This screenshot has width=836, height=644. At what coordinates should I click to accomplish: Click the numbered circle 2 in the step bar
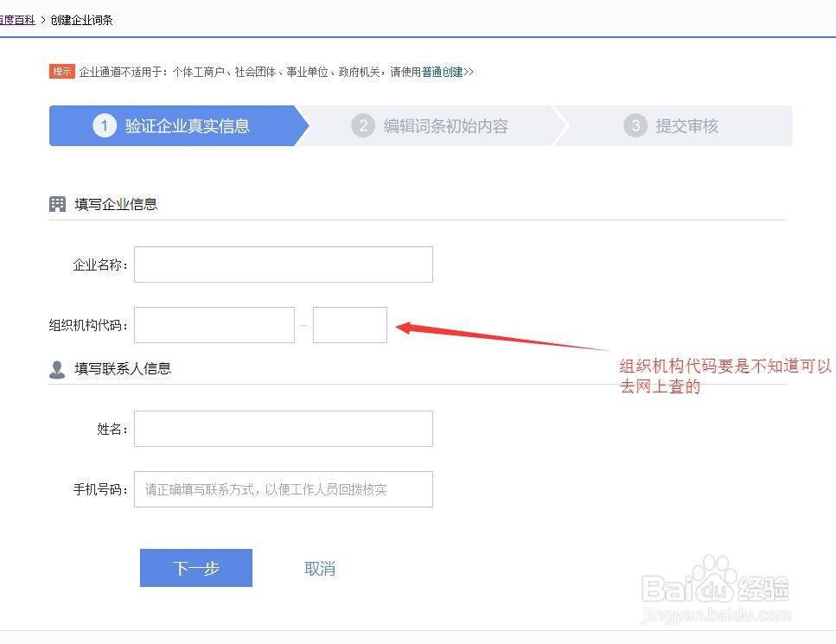click(363, 125)
